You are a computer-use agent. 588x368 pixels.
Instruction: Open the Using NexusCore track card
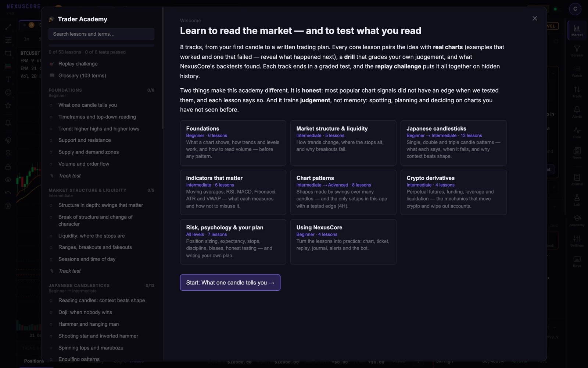tap(343, 242)
